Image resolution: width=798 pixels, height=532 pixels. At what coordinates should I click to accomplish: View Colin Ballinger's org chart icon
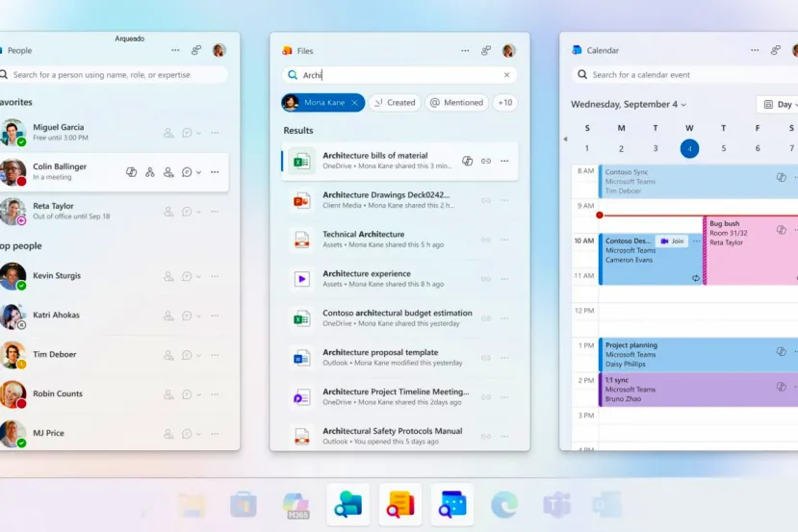[149, 172]
